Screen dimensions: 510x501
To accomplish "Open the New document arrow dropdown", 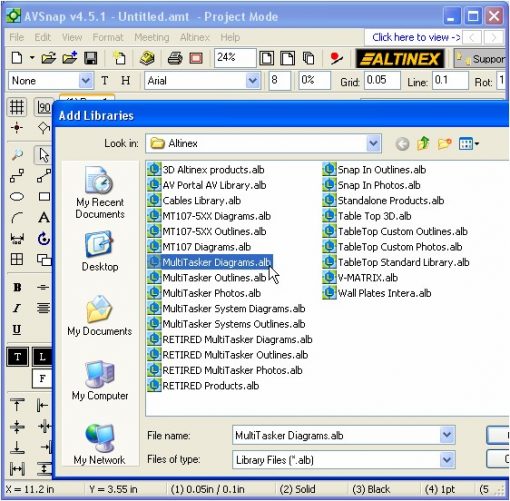I will tap(32, 58).
